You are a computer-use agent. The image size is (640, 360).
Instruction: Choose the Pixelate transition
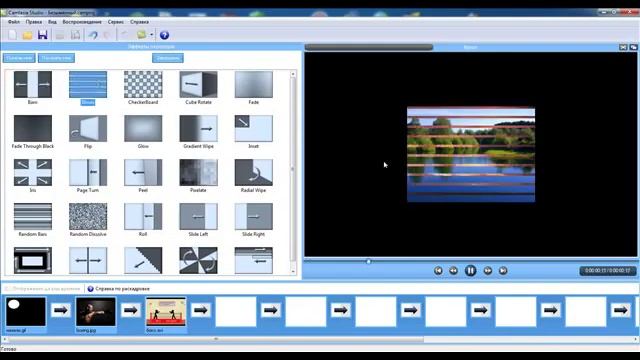coord(198,173)
